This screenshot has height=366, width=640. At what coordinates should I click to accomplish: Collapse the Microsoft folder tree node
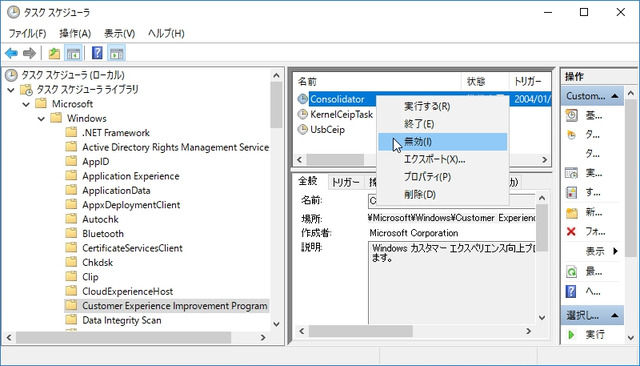26,104
